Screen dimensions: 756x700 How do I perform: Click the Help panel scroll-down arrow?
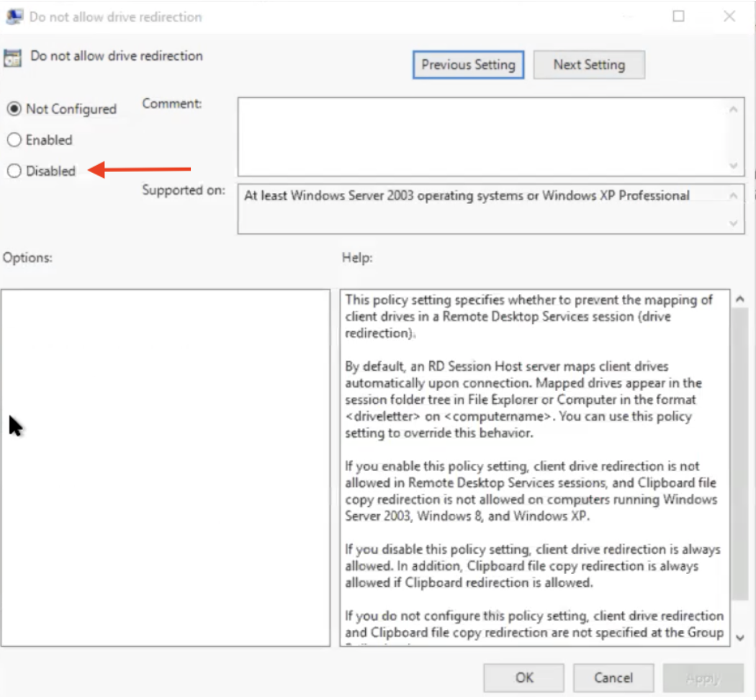pos(740,638)
